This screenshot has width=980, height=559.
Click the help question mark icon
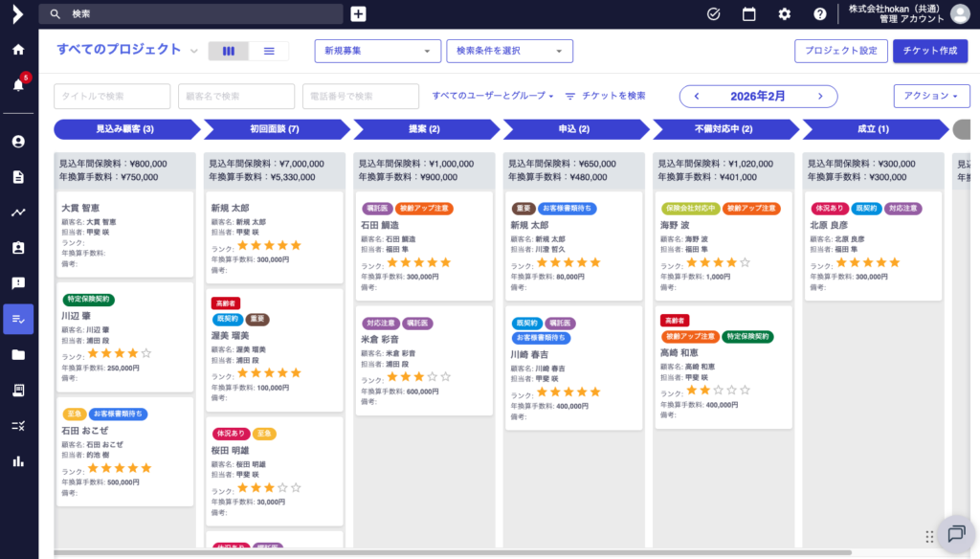[x=820, y=13]
